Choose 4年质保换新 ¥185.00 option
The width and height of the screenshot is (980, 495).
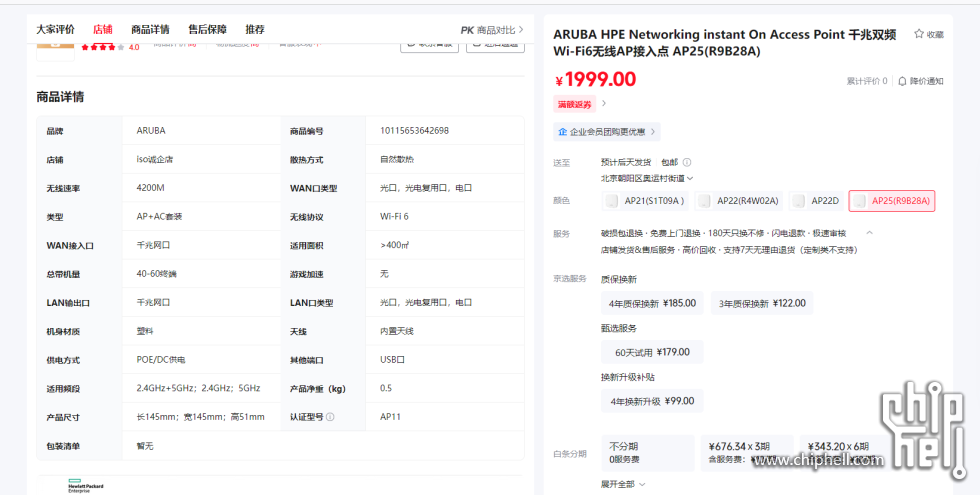click(x=652, y=303)
